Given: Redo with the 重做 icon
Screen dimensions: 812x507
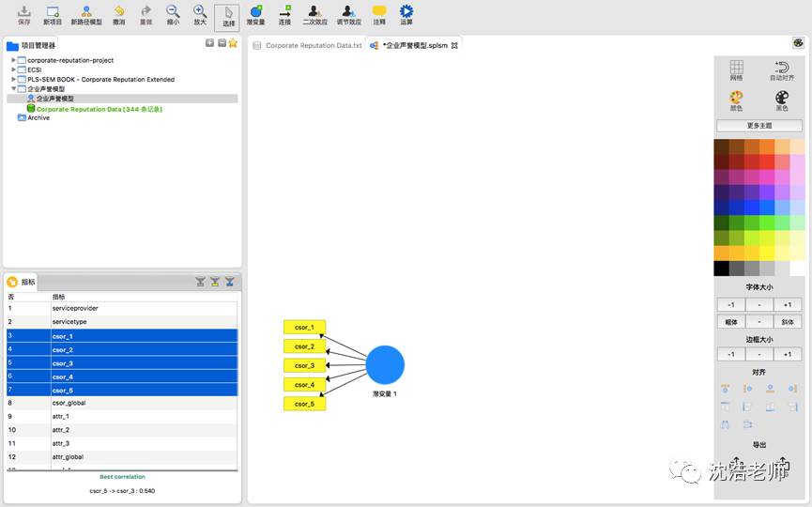Looking at the screenshot, I should tap(146, 15).
